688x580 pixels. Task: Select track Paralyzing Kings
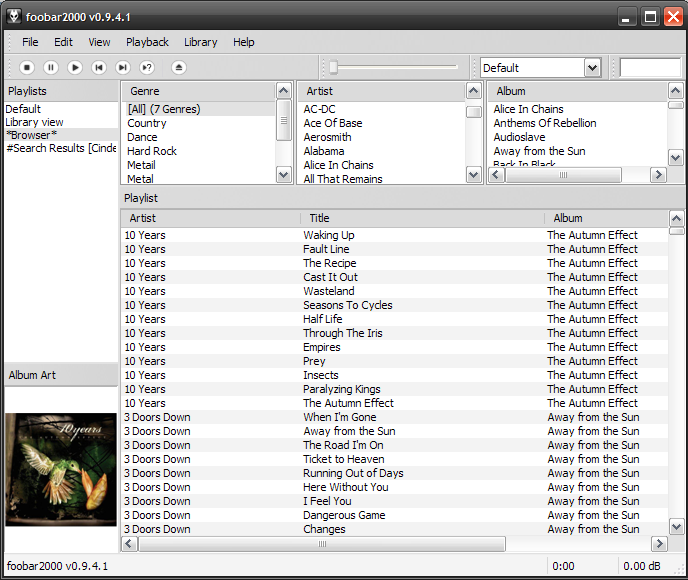(394, 389)
